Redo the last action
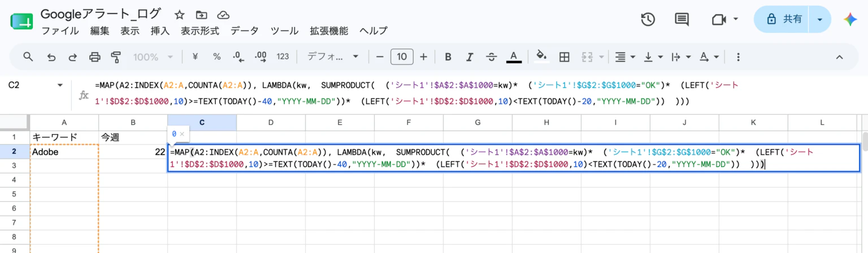 tap(73, 56)
